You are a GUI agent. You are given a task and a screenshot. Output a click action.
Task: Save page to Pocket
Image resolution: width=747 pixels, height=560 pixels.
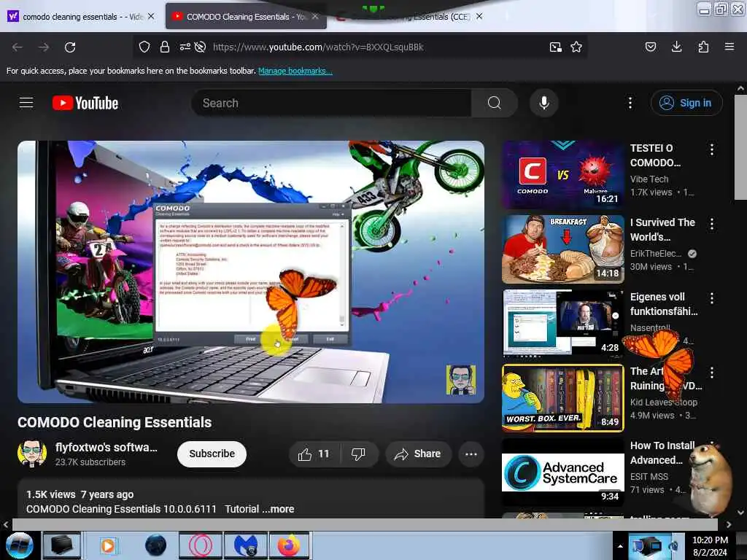tap(650, 47)
